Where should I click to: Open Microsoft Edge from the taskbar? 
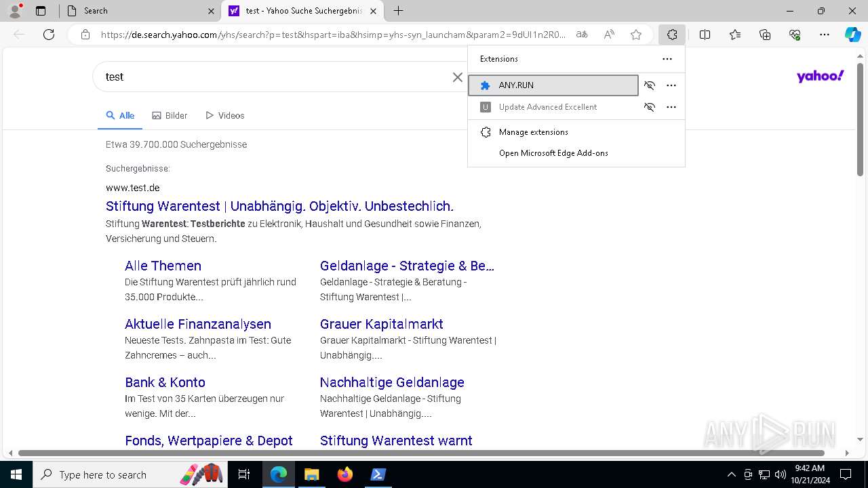coord(279,474)
